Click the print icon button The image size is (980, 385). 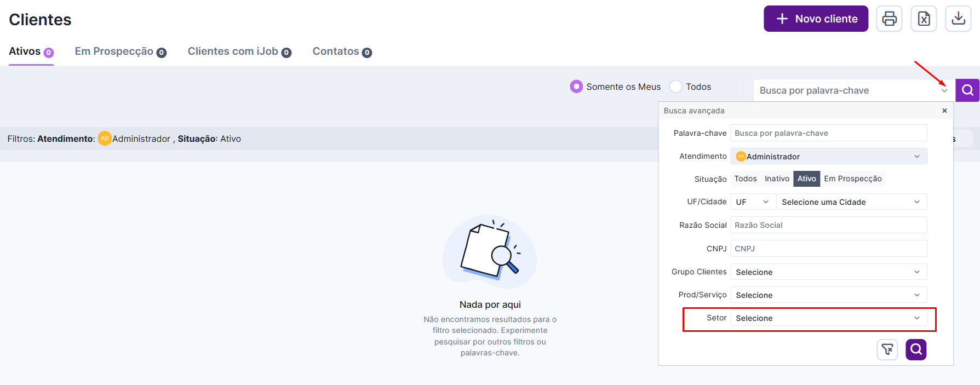[x=889, y=19]
